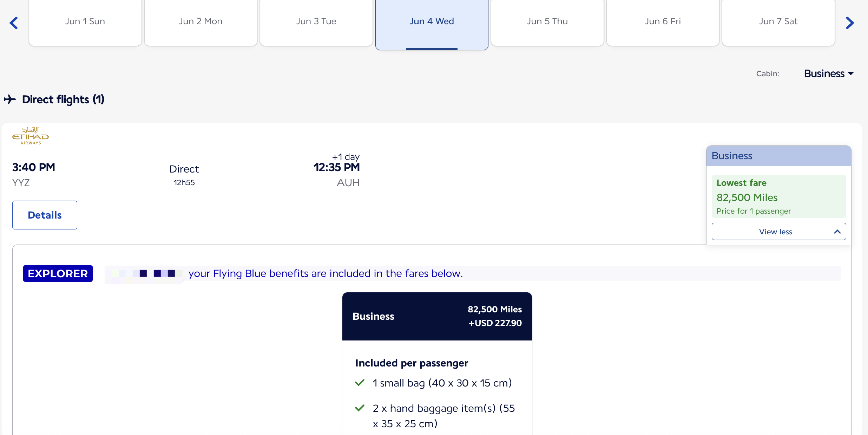Viewport: 868px width, 435px height.
Task: Choose the Jun 5 Thu date tab
Action: 547,22
